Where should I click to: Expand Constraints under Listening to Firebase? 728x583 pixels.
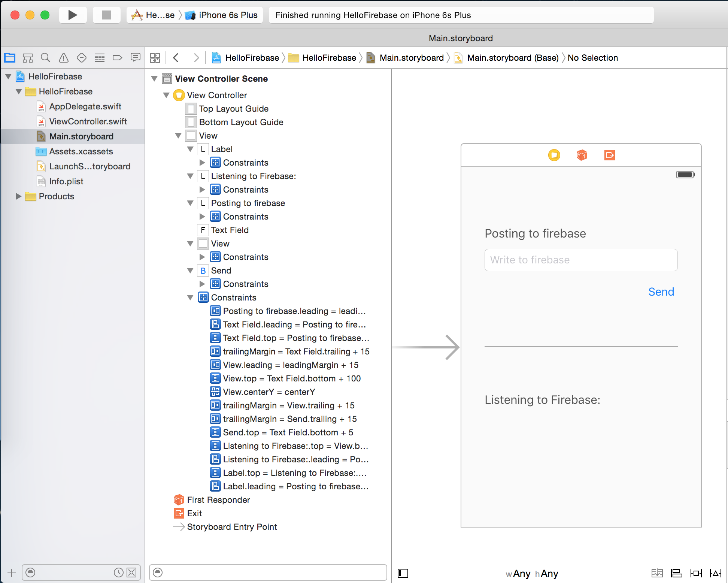202,190
